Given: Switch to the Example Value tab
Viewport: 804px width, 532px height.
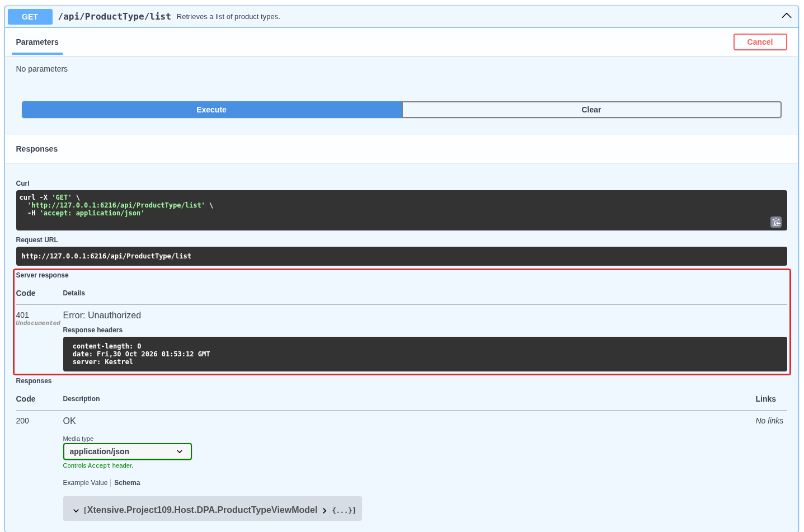Looking at the screenshot, I should 85,483.
